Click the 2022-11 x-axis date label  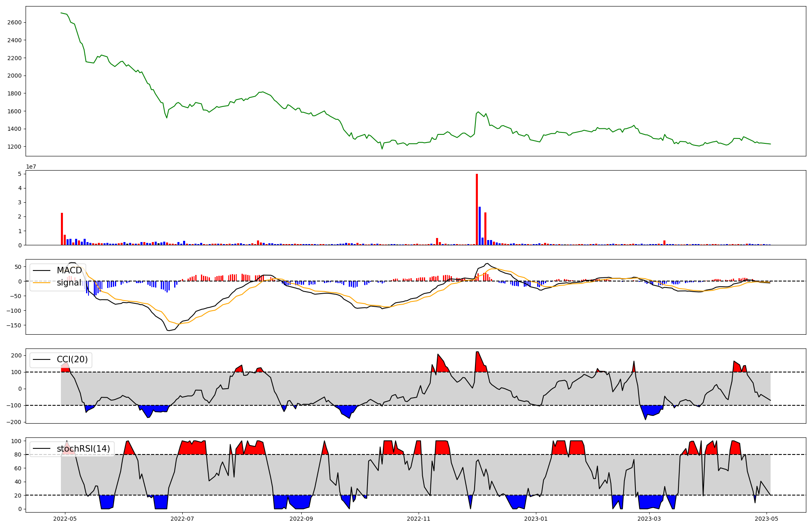click(419, 519)
